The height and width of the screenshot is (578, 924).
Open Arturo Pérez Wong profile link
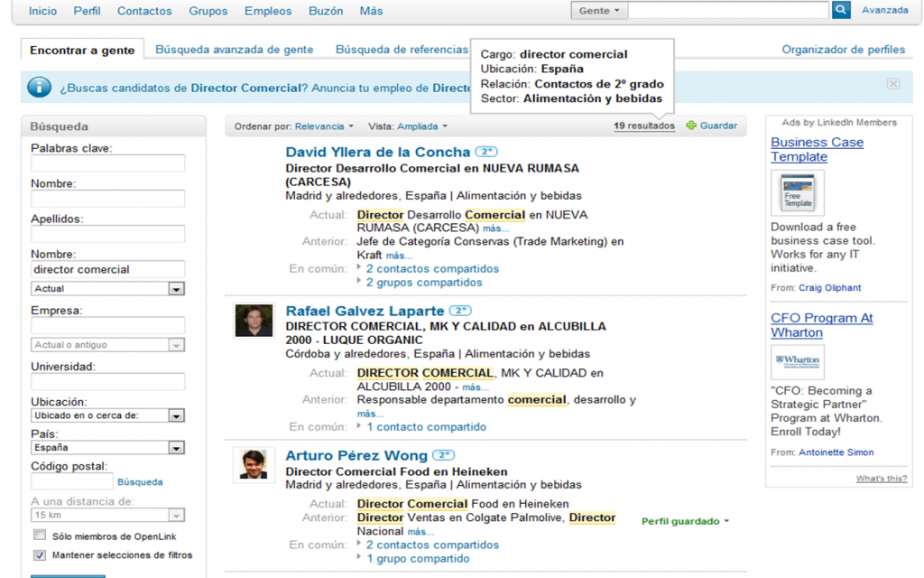(x=356, y=455)
